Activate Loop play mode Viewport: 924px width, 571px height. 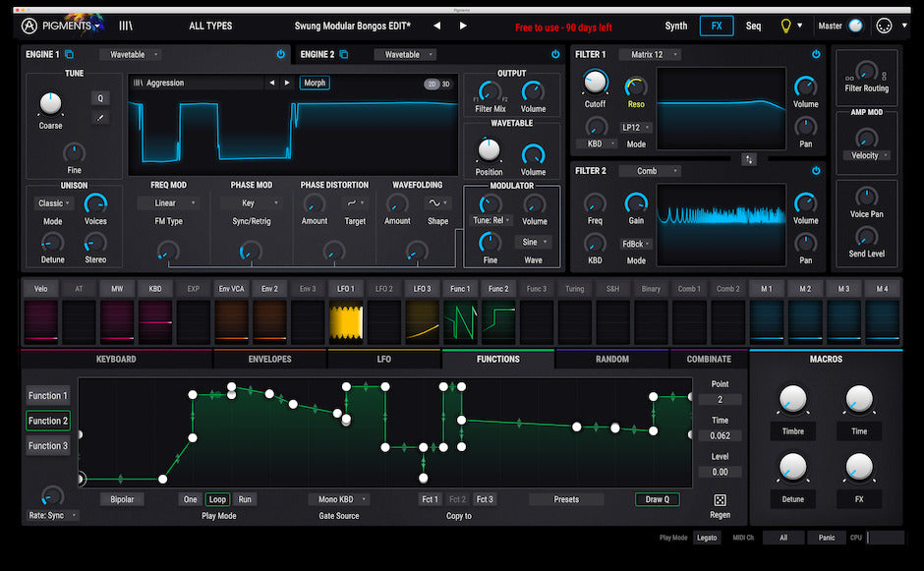point(217,499)
